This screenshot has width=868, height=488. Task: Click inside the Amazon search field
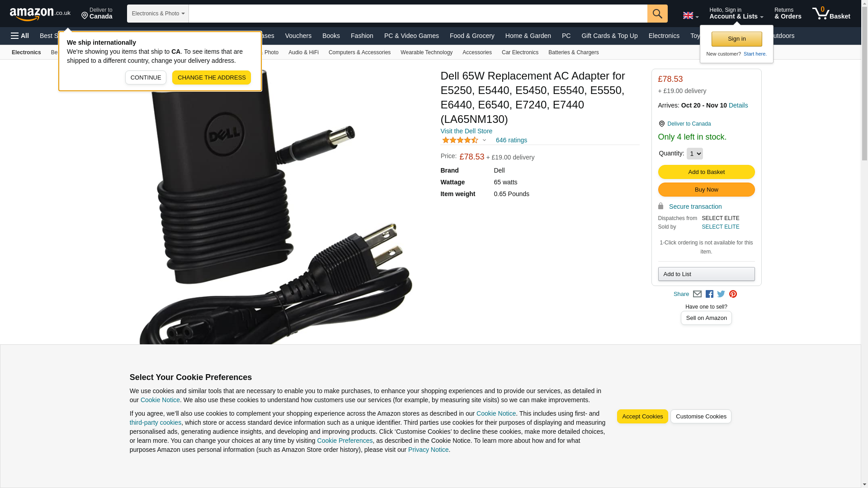pos(418,14)
